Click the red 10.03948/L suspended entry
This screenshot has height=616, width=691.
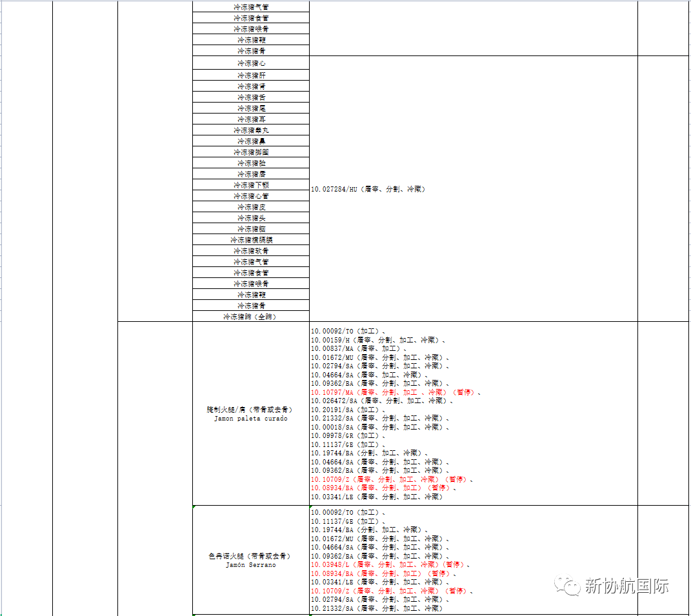click(x=390, y=564)
